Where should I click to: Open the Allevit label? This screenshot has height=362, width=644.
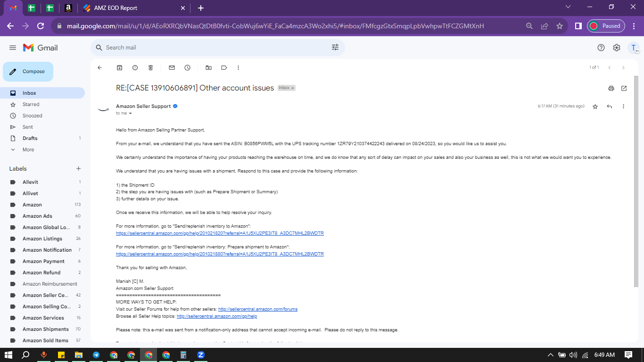click(x=42, y=182)
